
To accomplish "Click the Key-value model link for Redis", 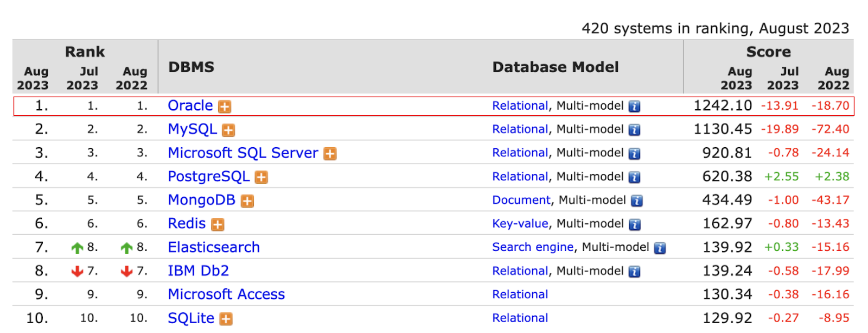I will tap(520, 224).
